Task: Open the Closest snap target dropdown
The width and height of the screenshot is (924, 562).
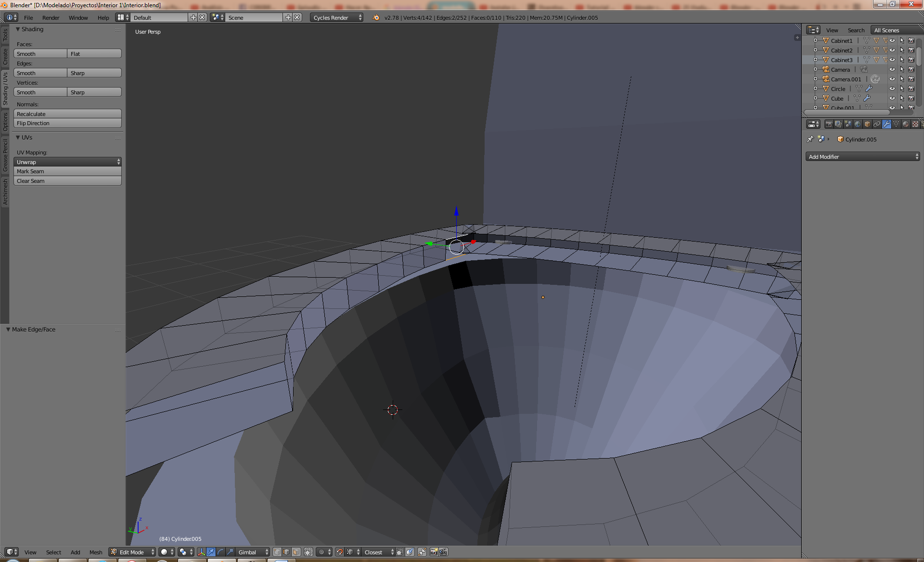Action: coord(379,552)
